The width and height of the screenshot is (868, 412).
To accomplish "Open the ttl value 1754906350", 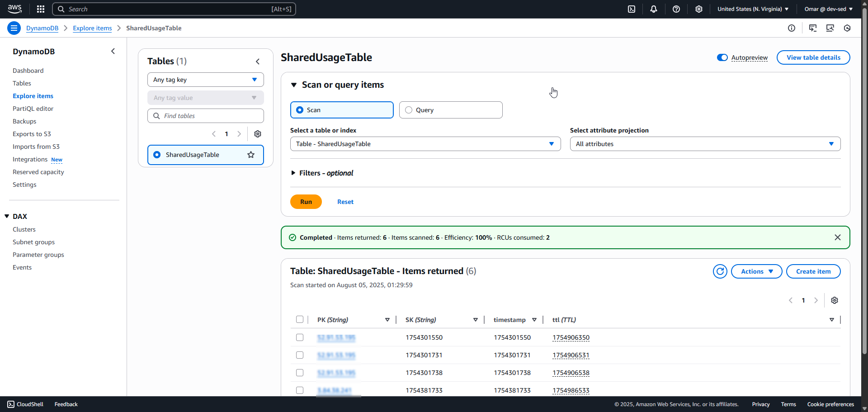I will coord(571,337).
